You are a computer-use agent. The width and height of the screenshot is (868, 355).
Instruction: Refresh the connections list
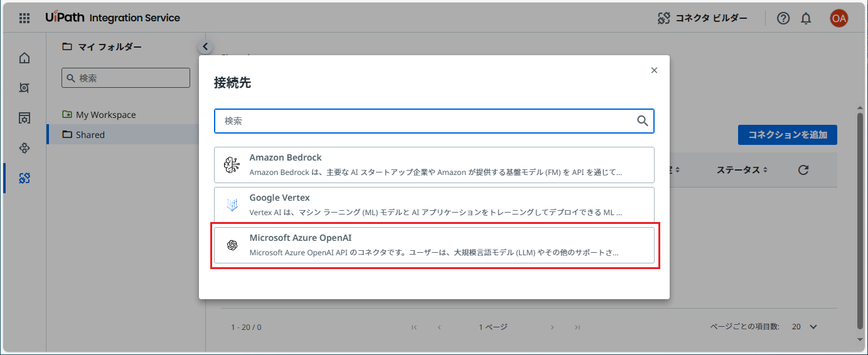(803, 170)
